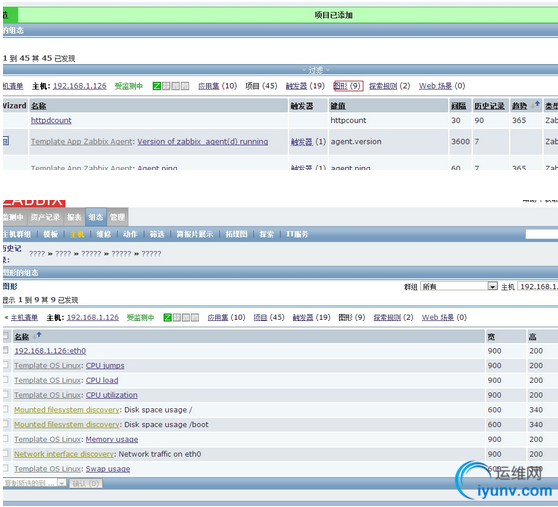
Task: Open the 管理 tab
Action: coord(117,217)
